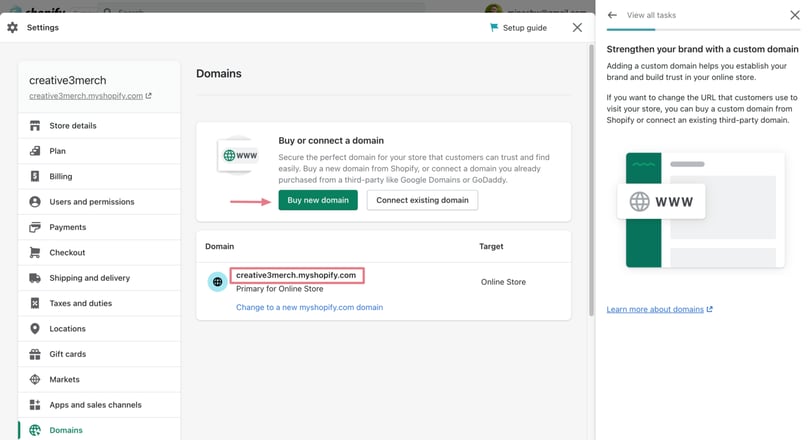Click Users and permissions person icon
The image size is (812, 440).
(35, 202)
